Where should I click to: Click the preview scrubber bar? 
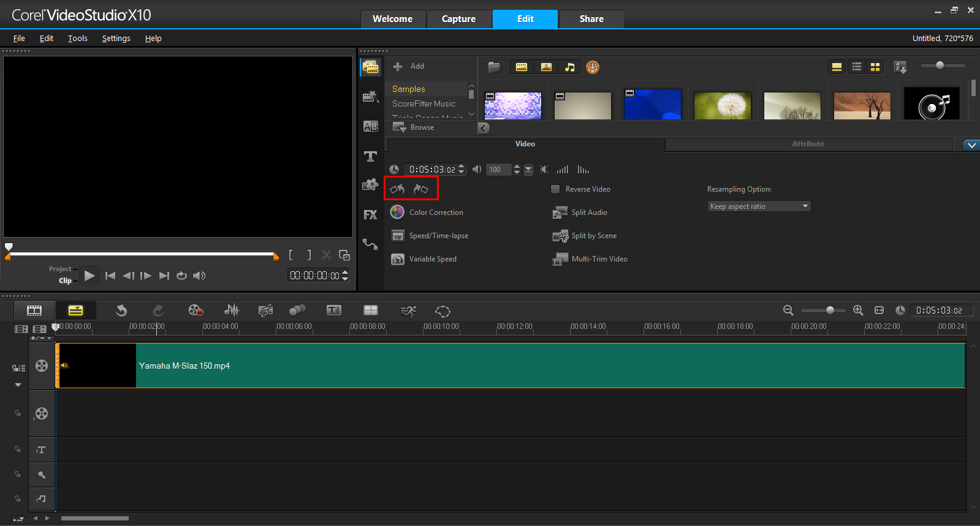tap(142, 254)
